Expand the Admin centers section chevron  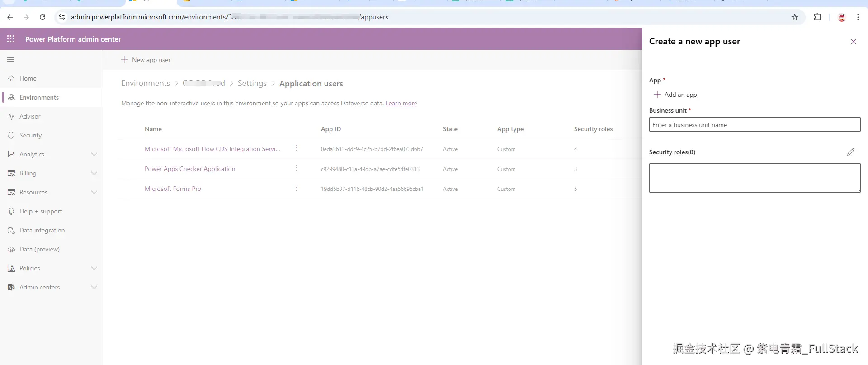click(94, 287)
